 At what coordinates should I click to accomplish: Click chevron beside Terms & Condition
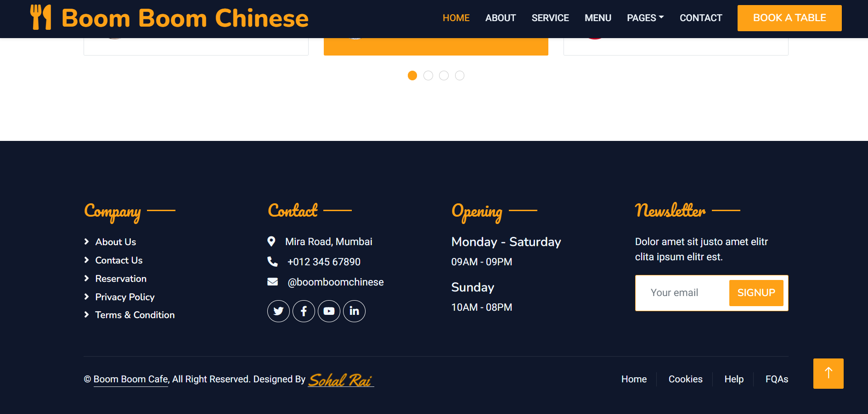click(x=87, y=315)
